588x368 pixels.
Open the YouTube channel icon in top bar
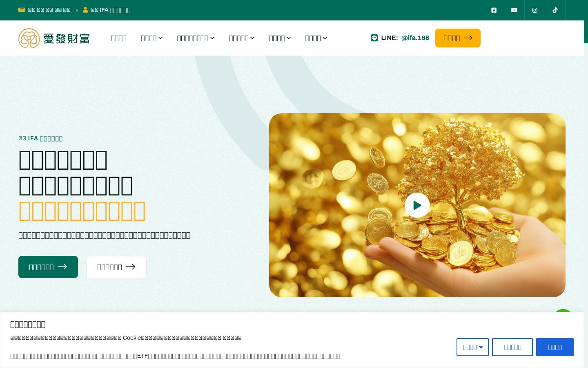click(x=514, y=10)
